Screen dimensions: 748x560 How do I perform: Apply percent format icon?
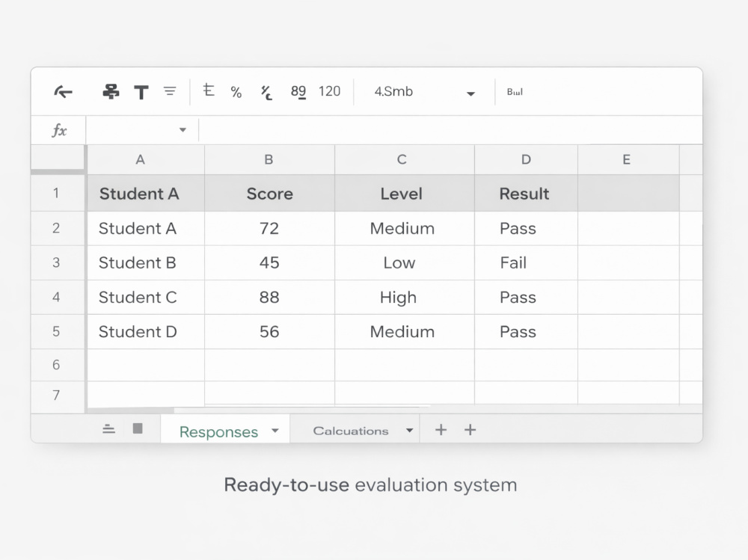click(x=236, y=92)
